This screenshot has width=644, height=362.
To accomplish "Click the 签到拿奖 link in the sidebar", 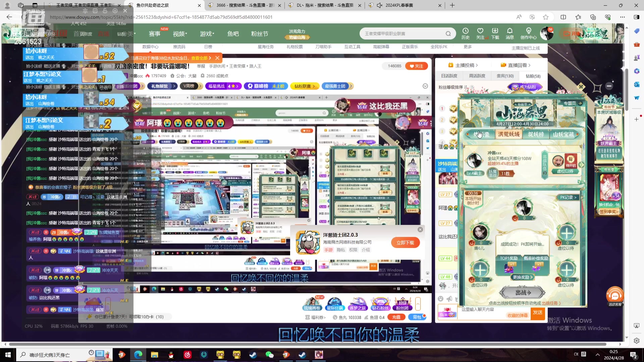I will point(609,212).
